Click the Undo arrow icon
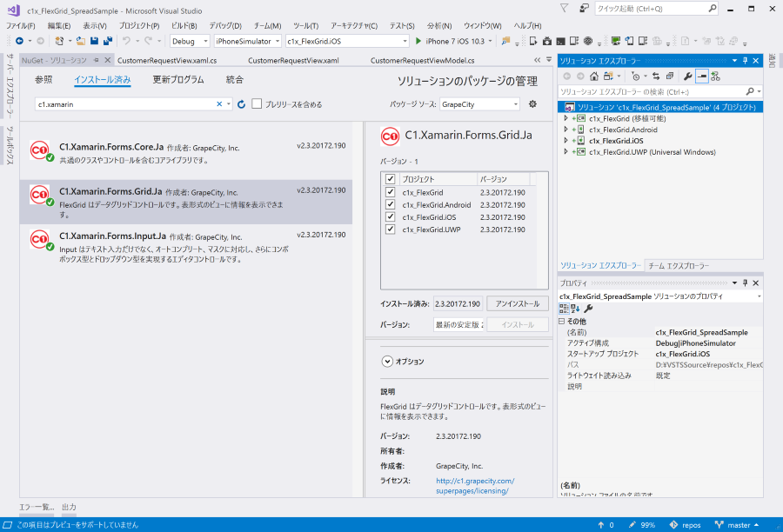Image resolution: width=783 pixels, height=532 pixels. (126, 41)
